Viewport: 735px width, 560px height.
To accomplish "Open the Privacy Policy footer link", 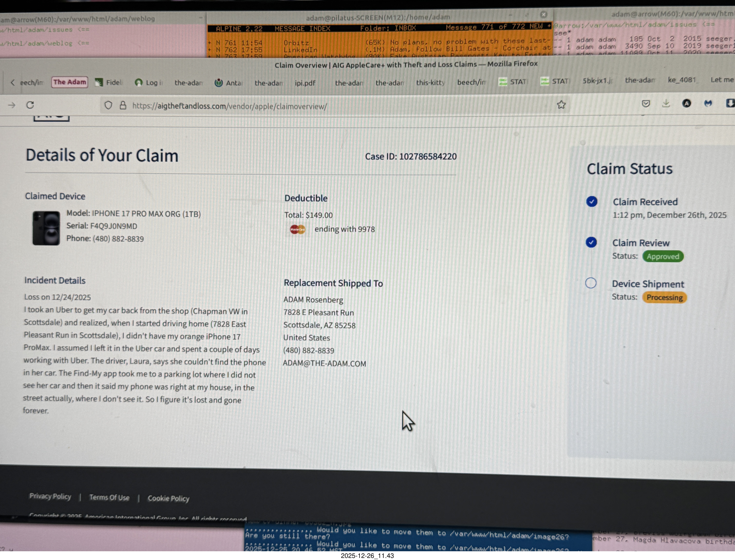I will [50, 496].
